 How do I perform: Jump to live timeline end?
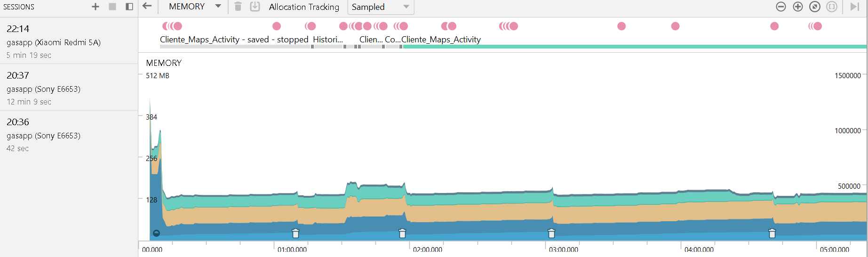click(x=855, y=7)
